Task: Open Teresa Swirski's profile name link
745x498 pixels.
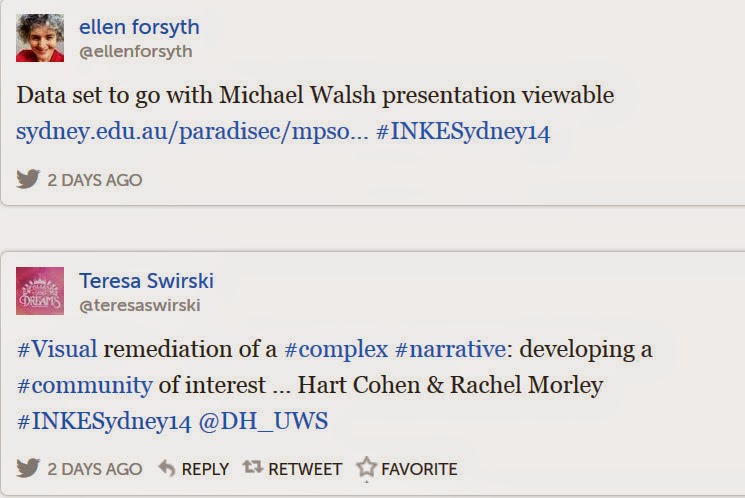Action: tap(146, 280)
